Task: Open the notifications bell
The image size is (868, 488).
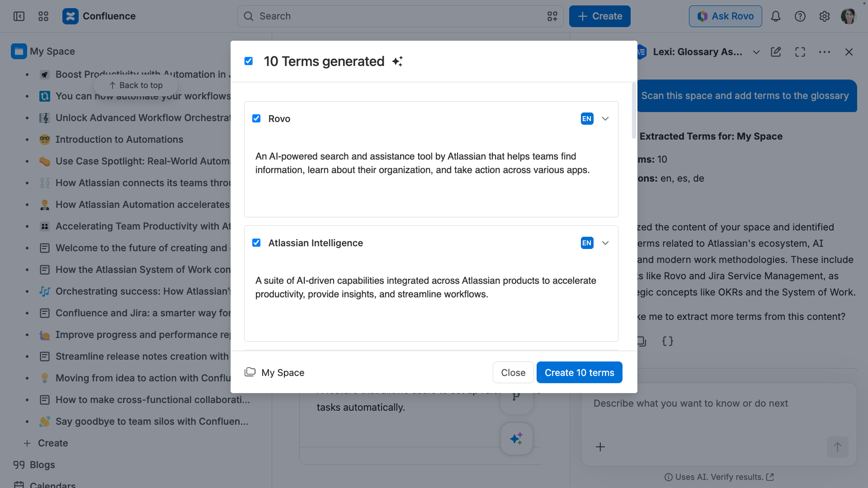Action: 776,16
